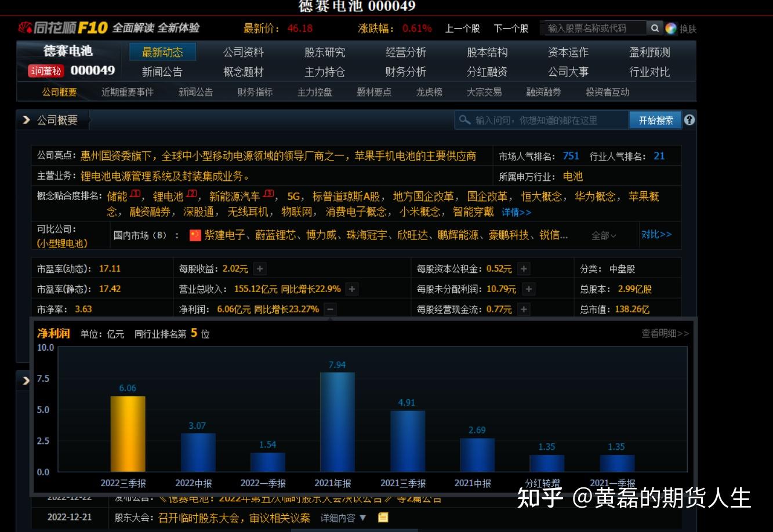The image size is (773, 532).
Task: Open the 全部 comparable companies dropdown
Action: point(604,235)
